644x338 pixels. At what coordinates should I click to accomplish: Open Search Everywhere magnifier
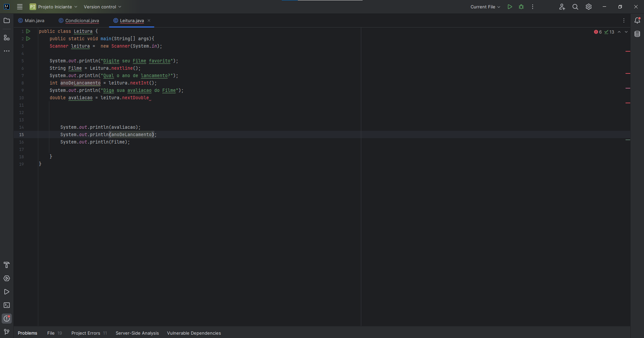click(575, 7)
